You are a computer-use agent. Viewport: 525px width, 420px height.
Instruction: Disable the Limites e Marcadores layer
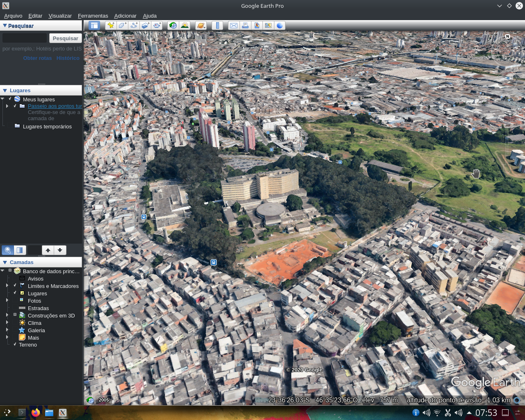click(x=15, y=285)
